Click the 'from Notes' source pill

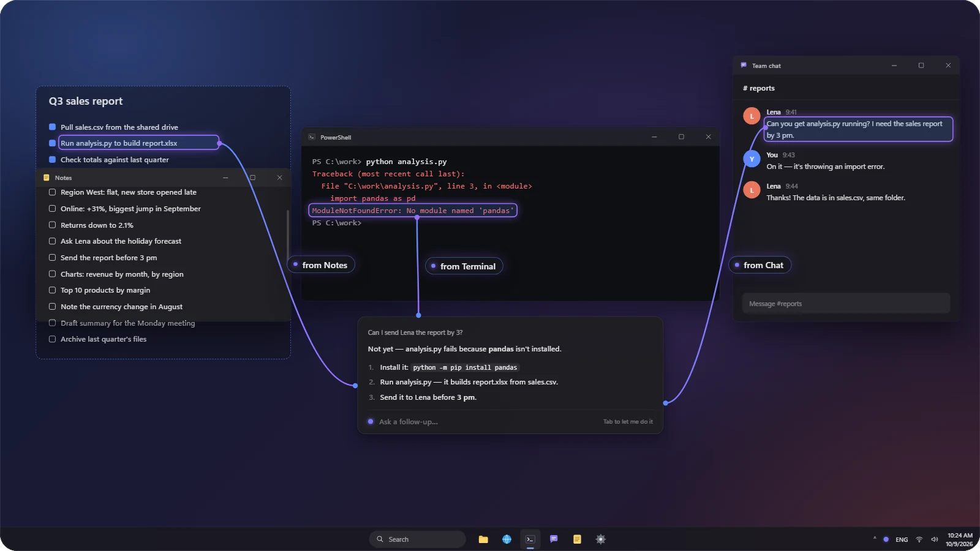(321, 265)
